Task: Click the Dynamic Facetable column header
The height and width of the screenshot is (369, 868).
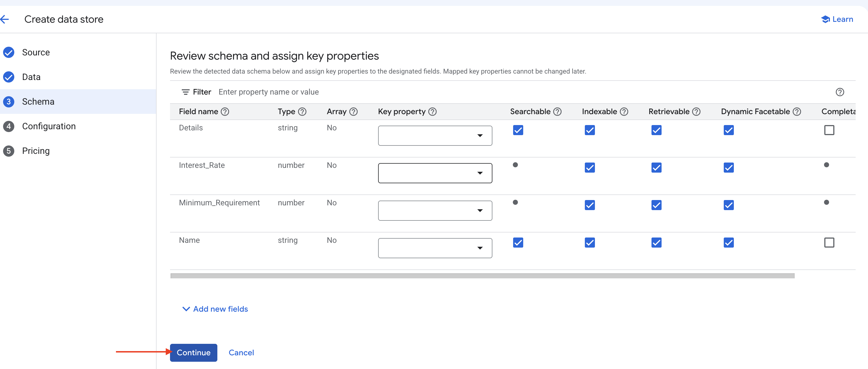Action: [755, 112]
